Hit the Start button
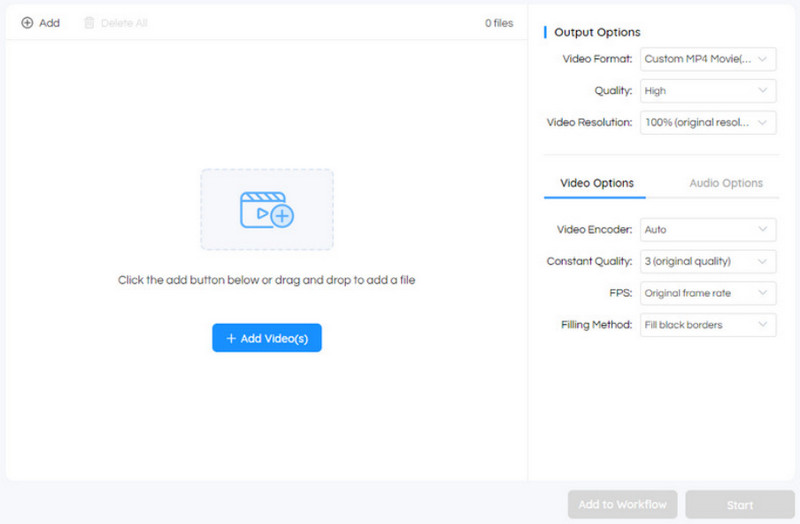The image size is (800, 524). 739,505
